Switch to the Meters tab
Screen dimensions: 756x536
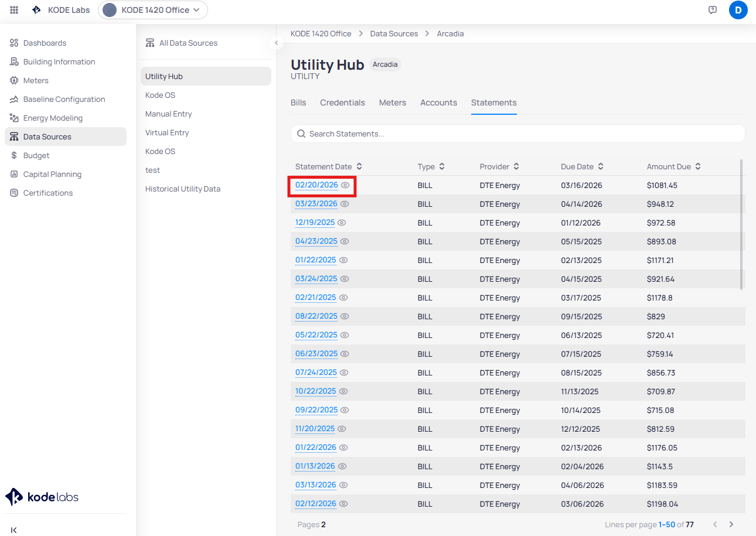click(393, 103)
